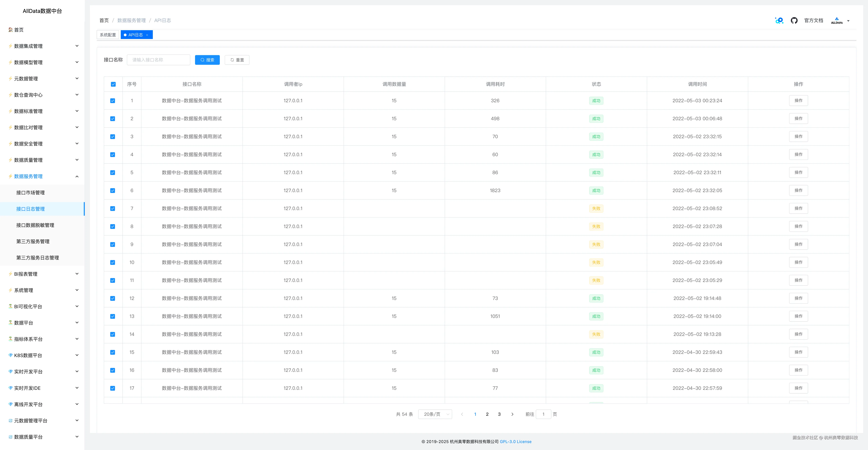
Task: Click the lightning icon beside 数据集成管理
Action: pyautogui.click(x=11, y=46)
